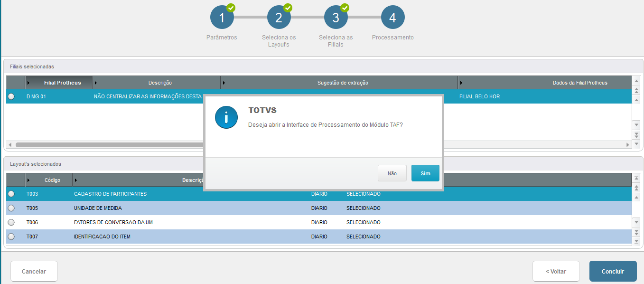
Task: Go to step 3 Seleciona as Filiais circle
Action: coord(336,18)
